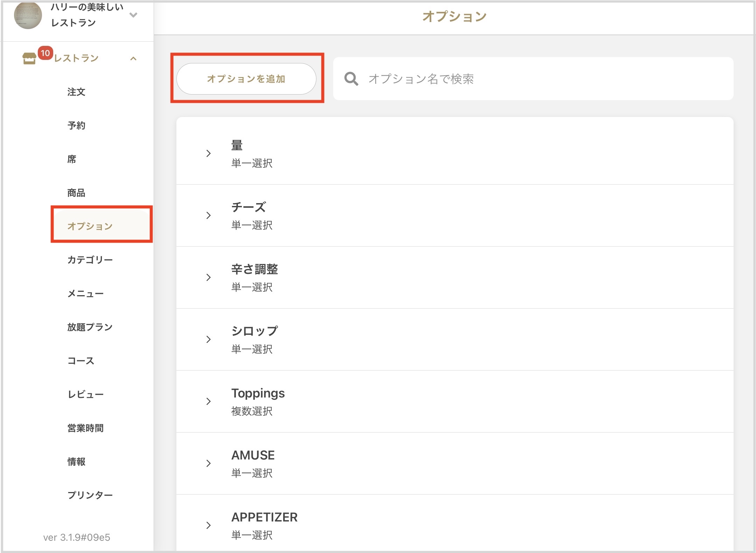
Task: Open メニュー in the sidebar
Action: pos(85,293)
